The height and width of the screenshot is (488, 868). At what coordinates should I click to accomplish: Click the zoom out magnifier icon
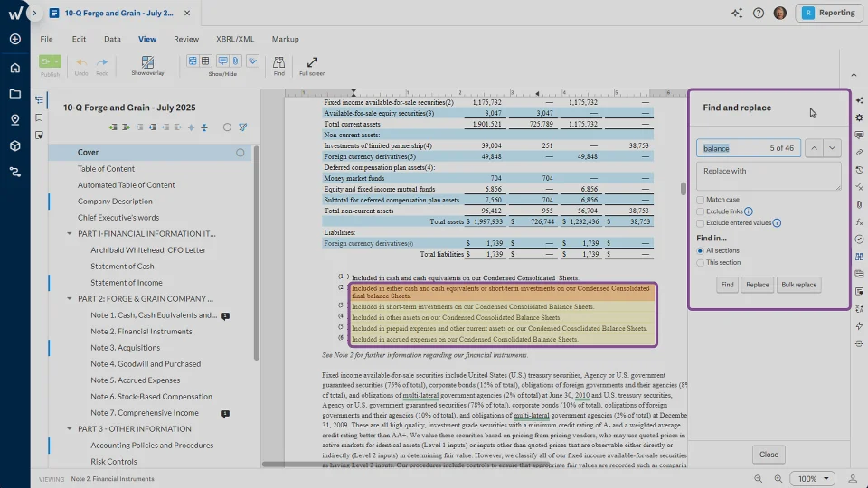click(x=756, y=478)
